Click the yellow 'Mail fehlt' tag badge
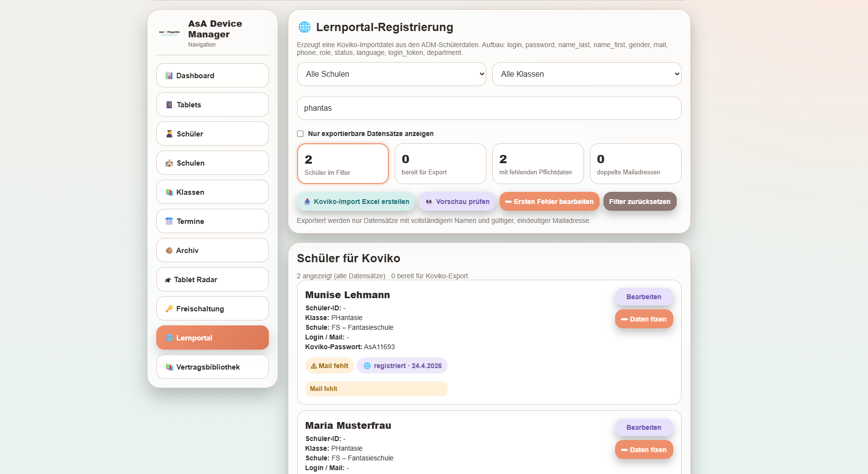This screenshot has width=868, height=474. [x=330, y=366]
